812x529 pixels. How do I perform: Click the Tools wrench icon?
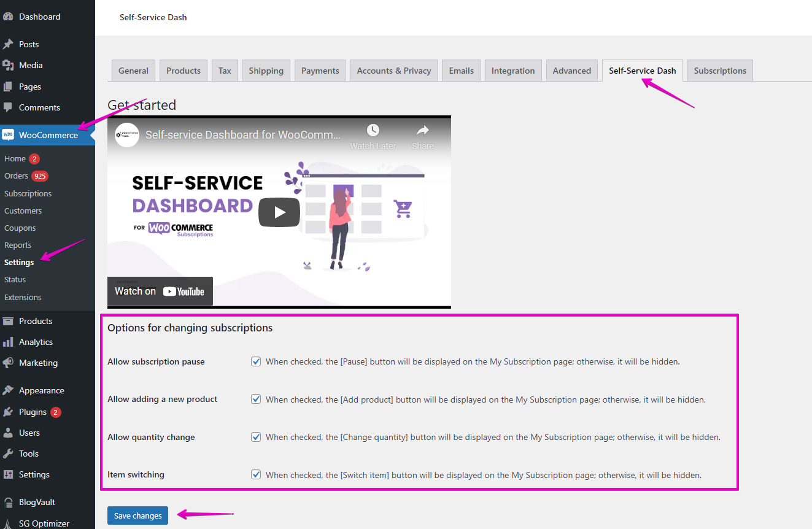point(8,454)
